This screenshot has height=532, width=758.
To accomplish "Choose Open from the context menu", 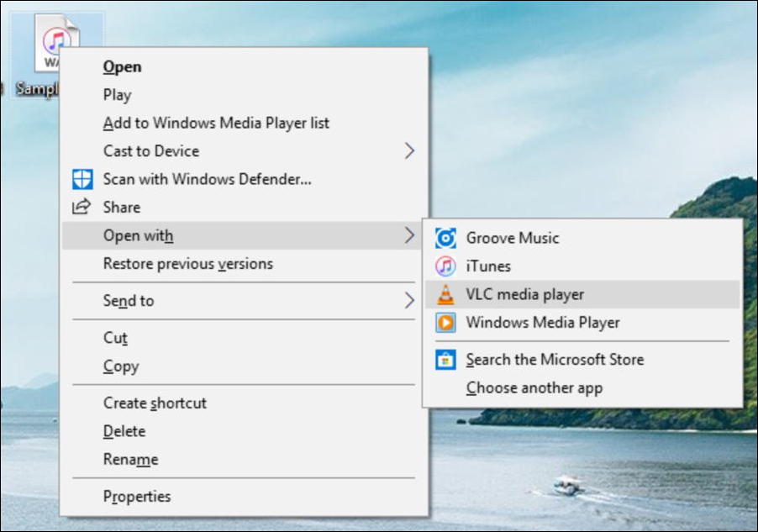I will 245,66.
